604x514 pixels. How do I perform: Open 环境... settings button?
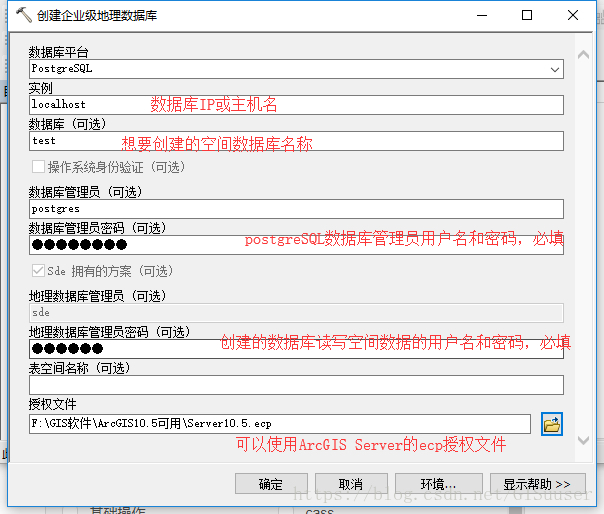pyautogui.click(x=438, y=484)
